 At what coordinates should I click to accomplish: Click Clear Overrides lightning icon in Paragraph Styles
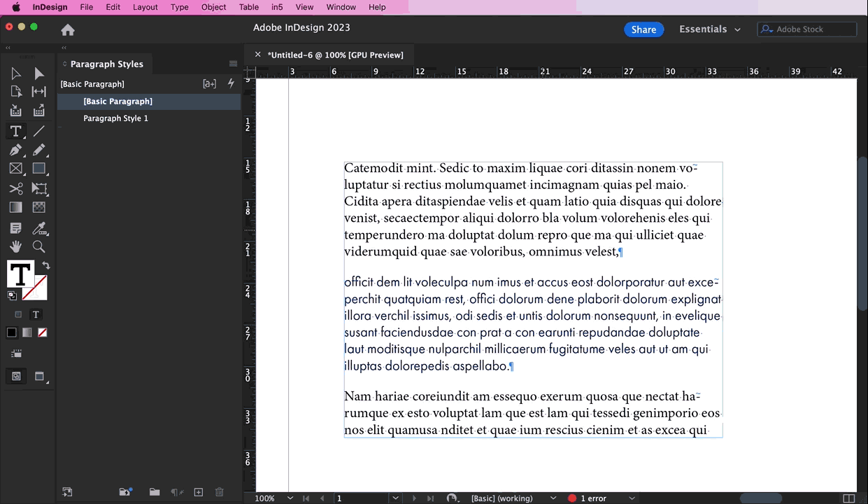[232, 83]
